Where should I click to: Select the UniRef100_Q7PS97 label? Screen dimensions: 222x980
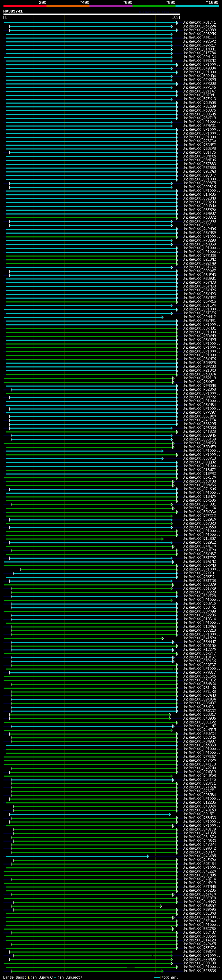tap(199, 412)
